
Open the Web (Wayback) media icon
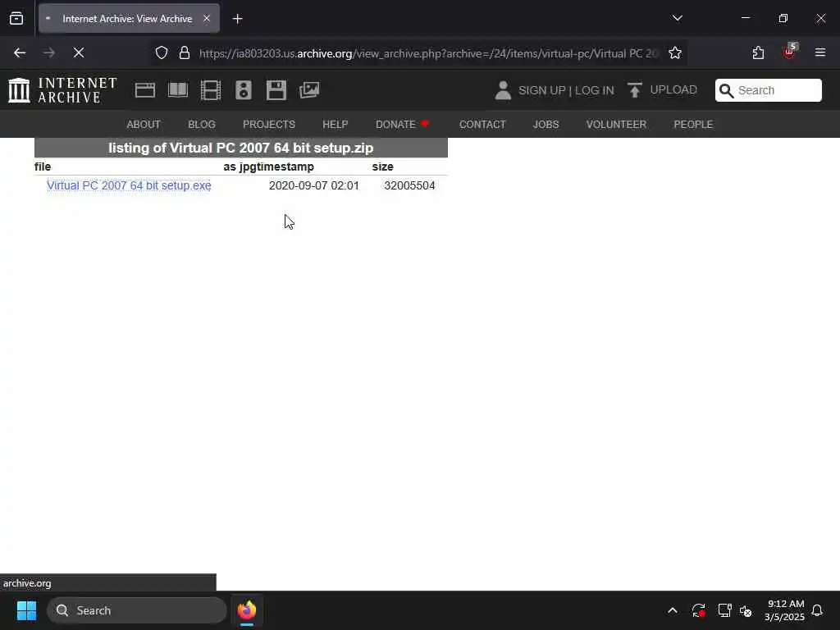[144, 90]
